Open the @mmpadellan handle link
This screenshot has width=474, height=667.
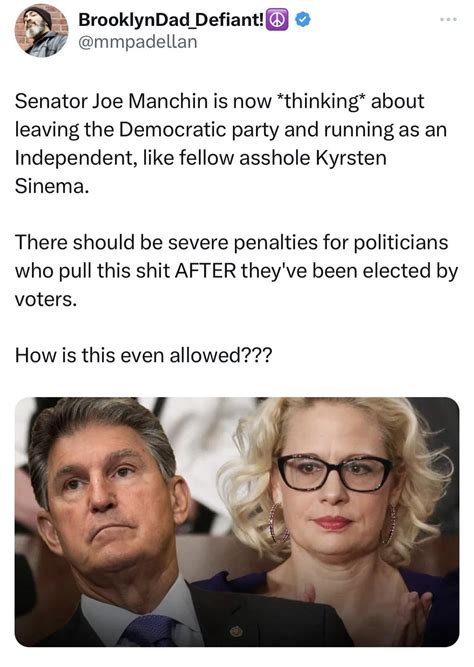point(137,42)
